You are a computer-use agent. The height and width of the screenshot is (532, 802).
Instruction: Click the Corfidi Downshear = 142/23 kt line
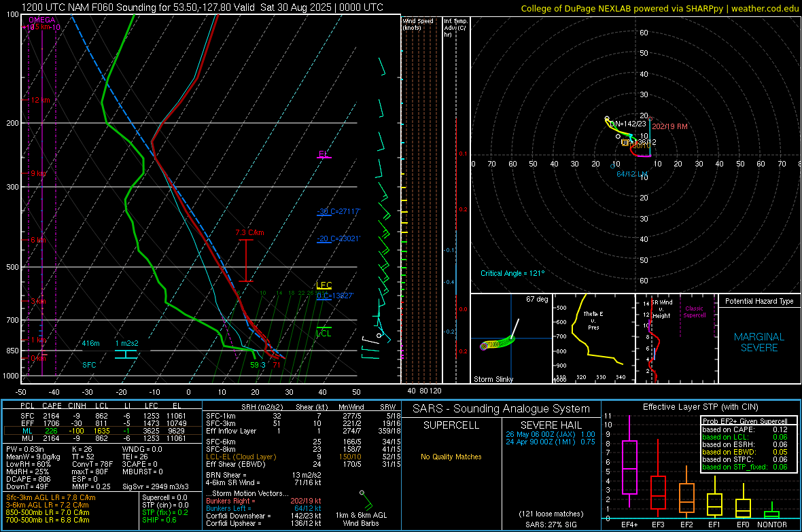click(x=264, y=516)
